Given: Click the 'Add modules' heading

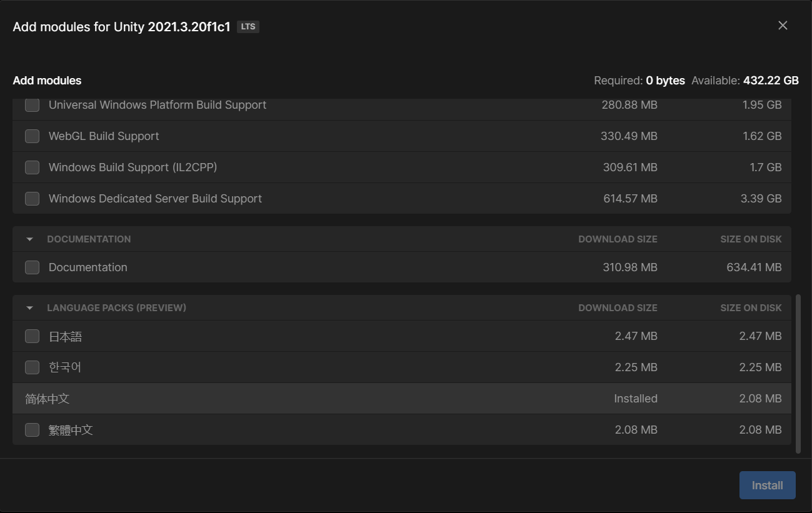Looking at the screenshot, I should (47, 81).
